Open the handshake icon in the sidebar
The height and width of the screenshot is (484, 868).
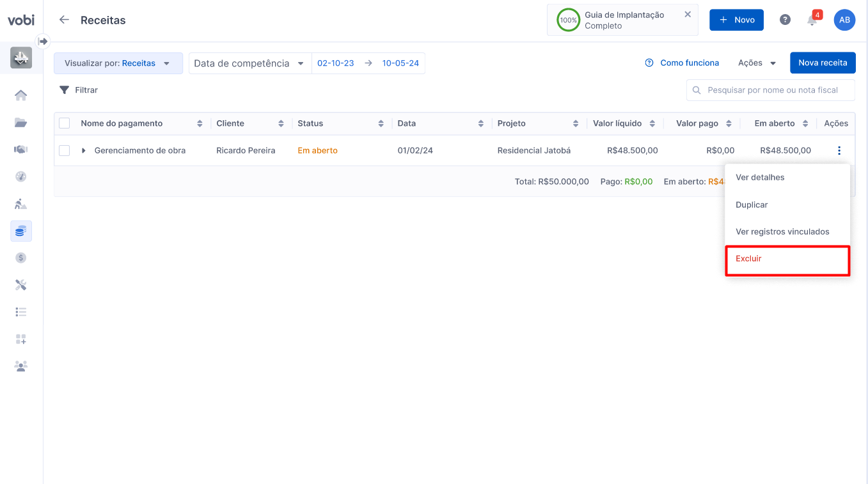tap(21, 150)
